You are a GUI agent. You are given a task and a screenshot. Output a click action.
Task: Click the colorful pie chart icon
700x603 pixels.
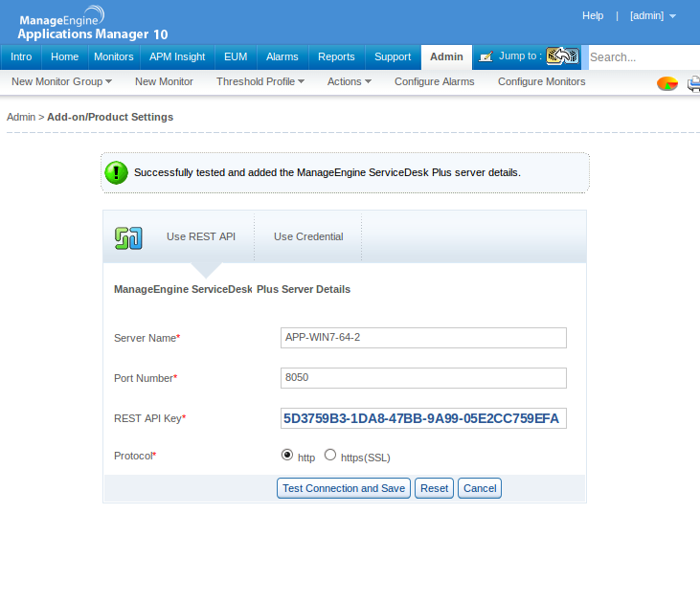click(667, 83)
